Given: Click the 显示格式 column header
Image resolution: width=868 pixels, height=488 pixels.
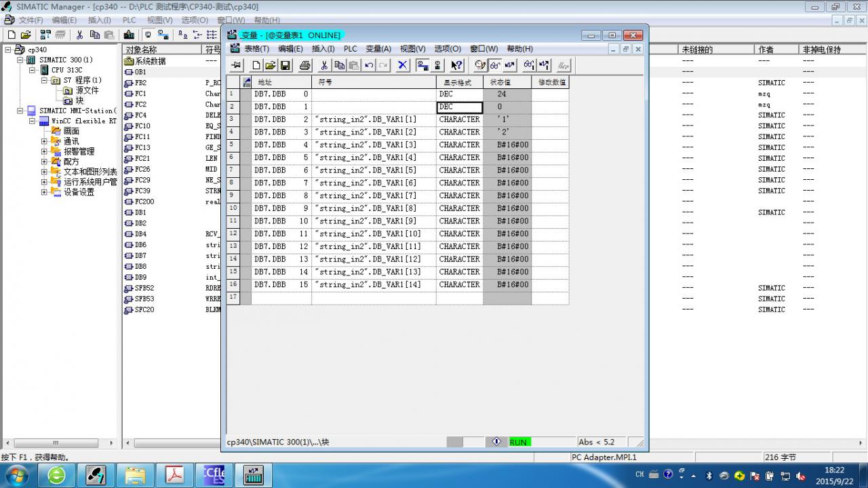Looking at the screenshot, I should tap(459, 82).
